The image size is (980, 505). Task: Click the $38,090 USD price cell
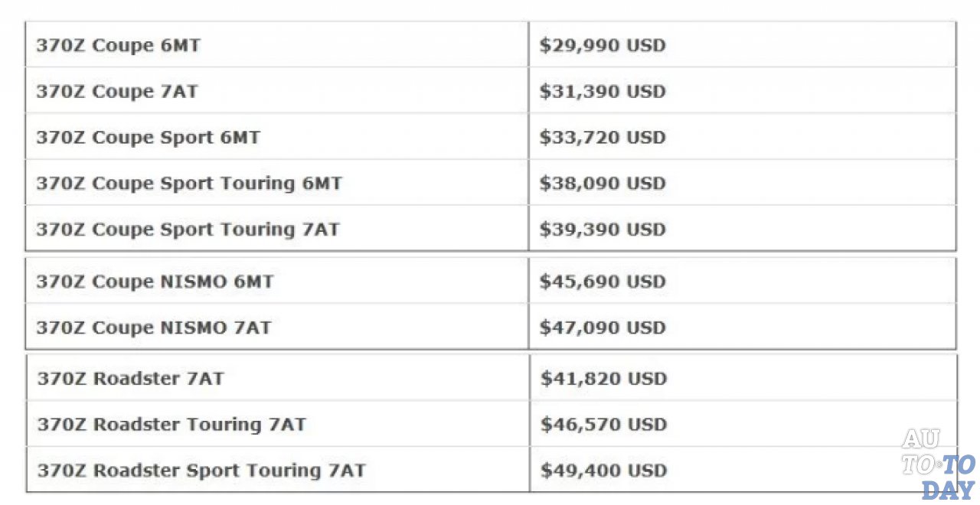[x=603, y=184]
